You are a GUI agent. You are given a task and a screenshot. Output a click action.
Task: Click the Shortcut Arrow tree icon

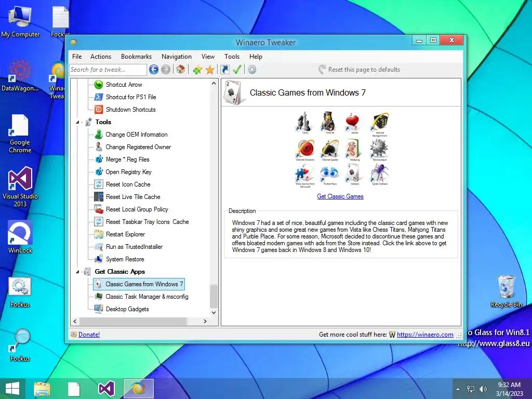coord(99,85)
